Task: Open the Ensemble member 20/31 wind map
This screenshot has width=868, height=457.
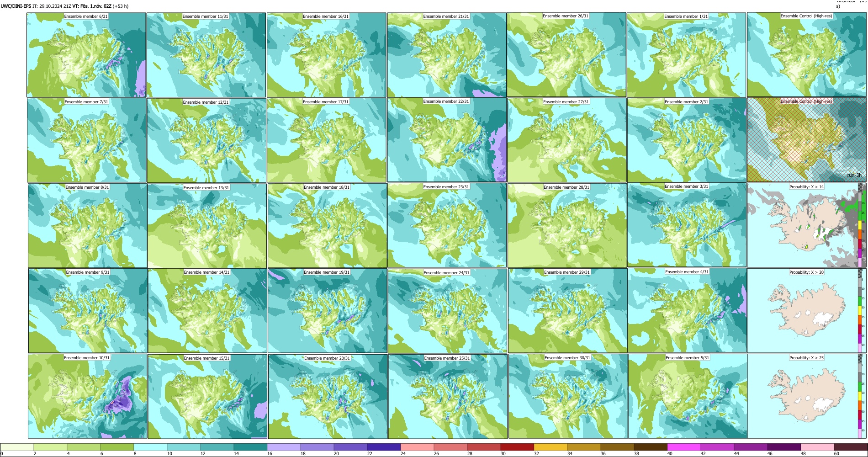Action: point(328,396)
